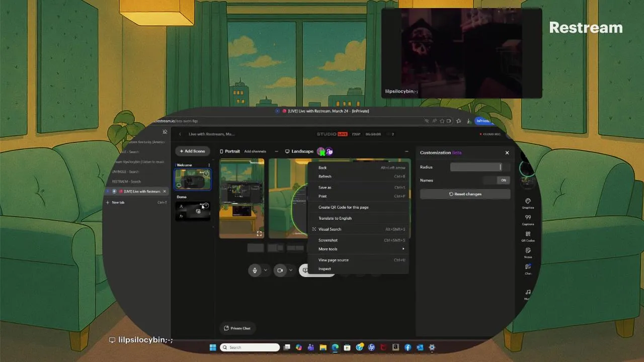644x362 pixels.
Task: Open downloads in the Edge toolbar
Action: coord(468,121)
